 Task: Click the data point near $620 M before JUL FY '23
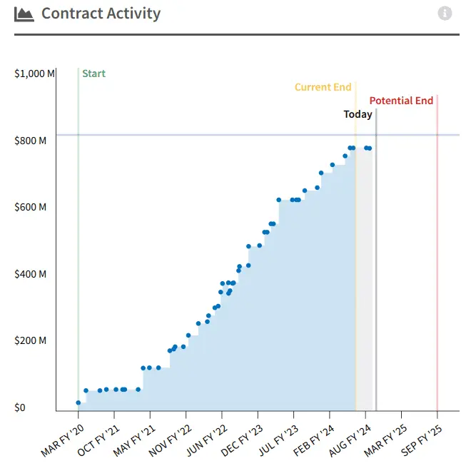279,200
